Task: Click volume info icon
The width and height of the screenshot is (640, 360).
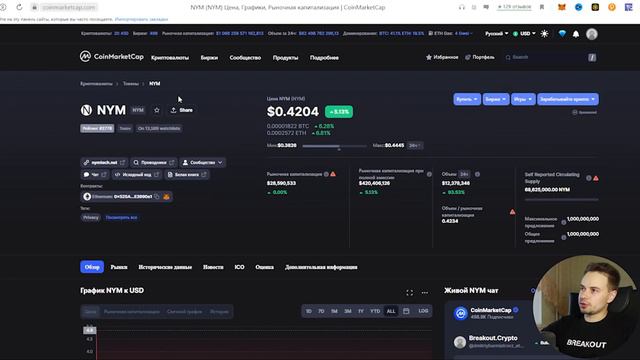Action: (477, 174)
